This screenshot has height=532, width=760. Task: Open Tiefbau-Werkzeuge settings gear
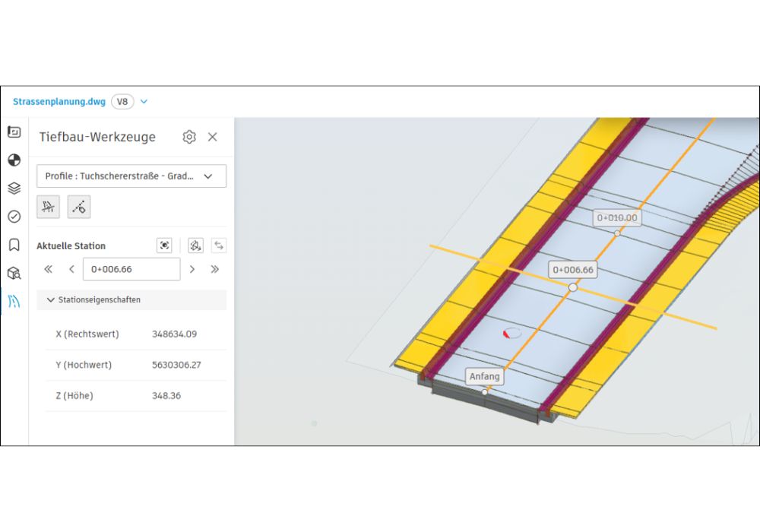click(189, 137)
